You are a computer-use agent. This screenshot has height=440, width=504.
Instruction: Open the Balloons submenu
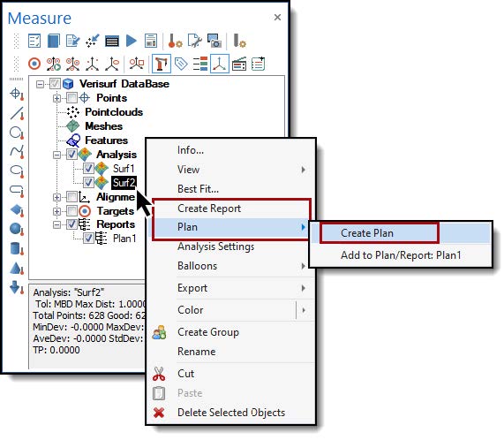230,266
